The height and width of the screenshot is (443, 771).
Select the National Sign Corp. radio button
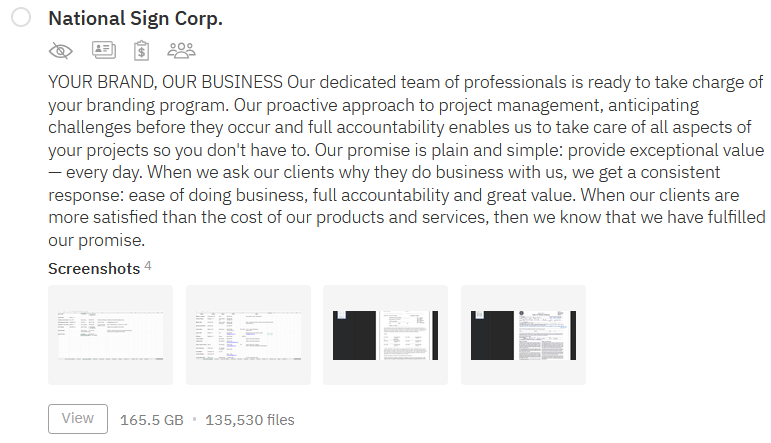(x=21, y=18)
